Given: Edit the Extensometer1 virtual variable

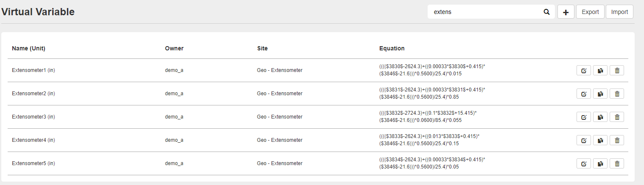Looking at the screenshot, I should pyautogui.click(x=583, y=71).
